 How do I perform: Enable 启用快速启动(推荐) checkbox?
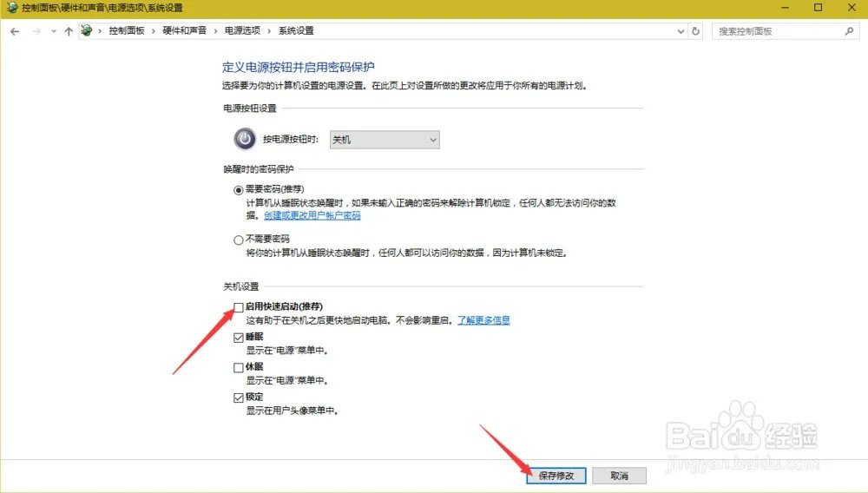pyautogui.click(x=239, y=307)
